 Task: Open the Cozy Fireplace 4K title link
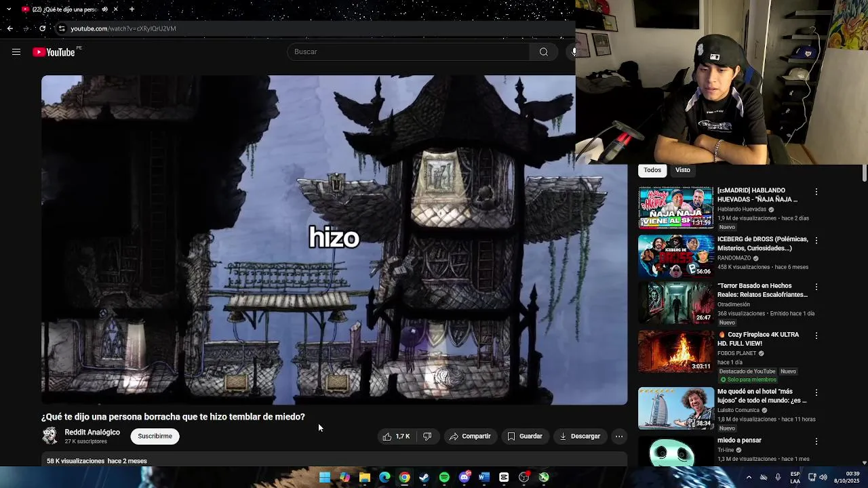click(x=759, y=339)
